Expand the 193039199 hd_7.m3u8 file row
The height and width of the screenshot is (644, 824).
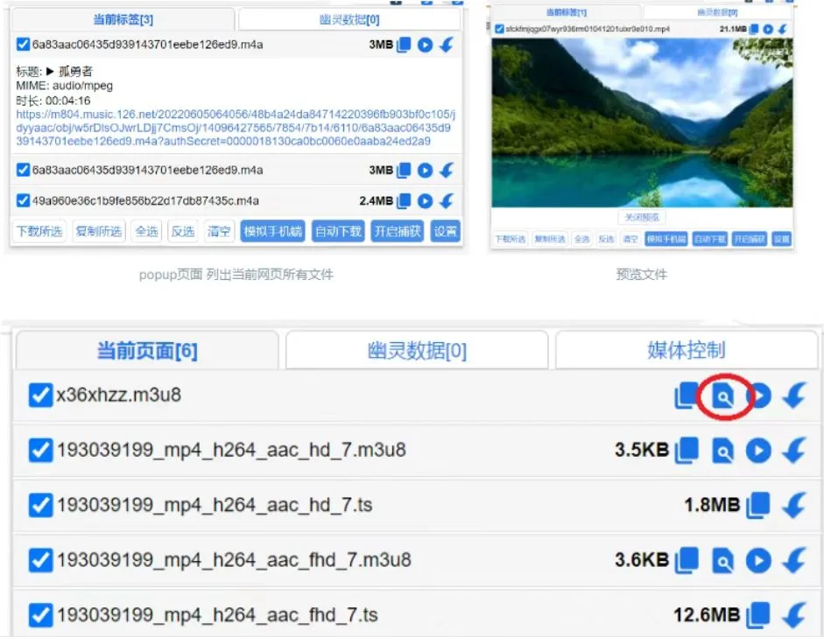coord(231,451)
